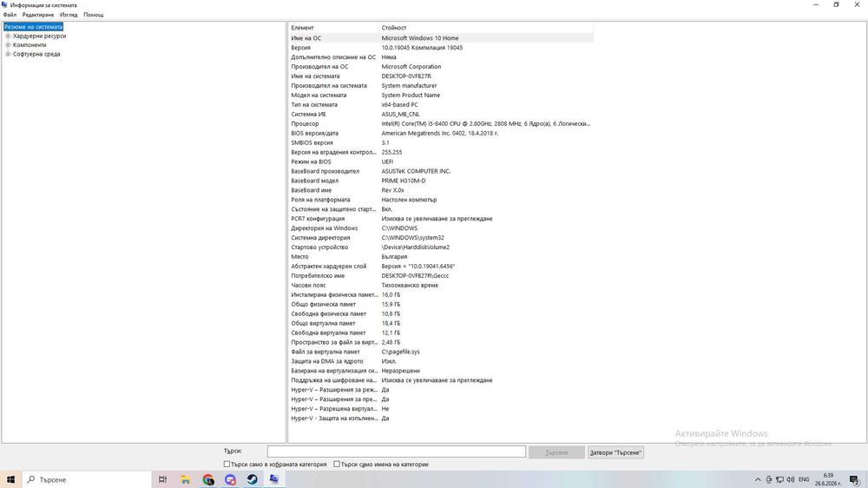The image size is (868, 488).
Task: Click the Meet Now tray icon
Action: (769, 479)
